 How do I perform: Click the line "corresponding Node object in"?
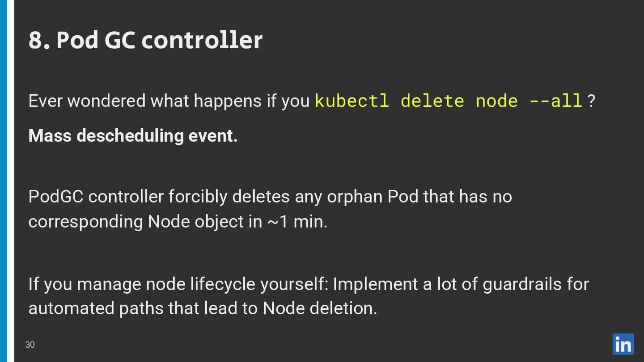[x=145, y=222]
